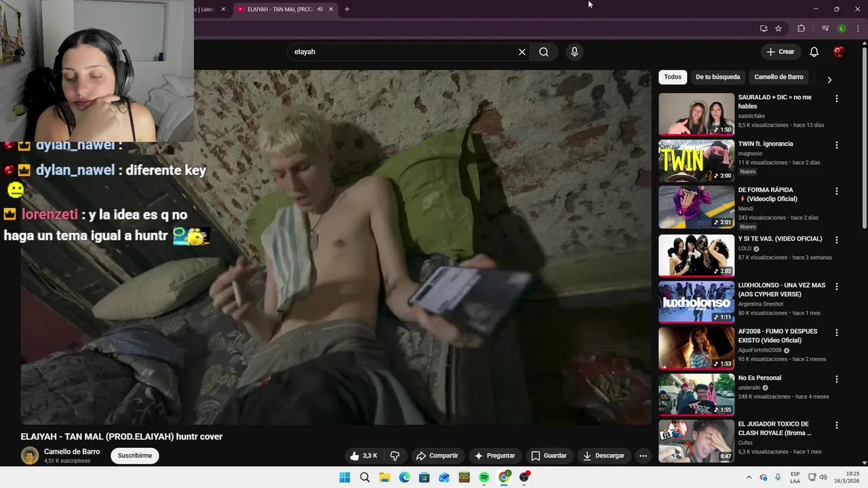Click the search magnifier button
Screen dimensions: 868x488
[544, 52]
